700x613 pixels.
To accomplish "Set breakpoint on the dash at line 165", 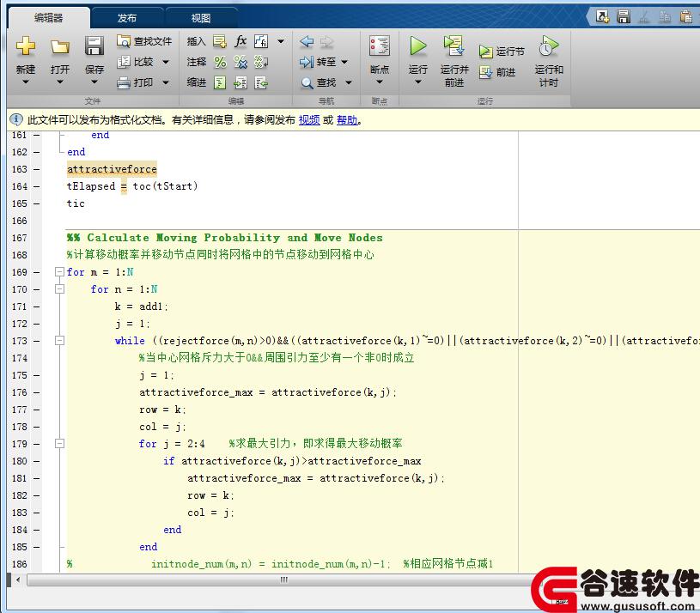I will pyautogui.click(x=37, y=203).
